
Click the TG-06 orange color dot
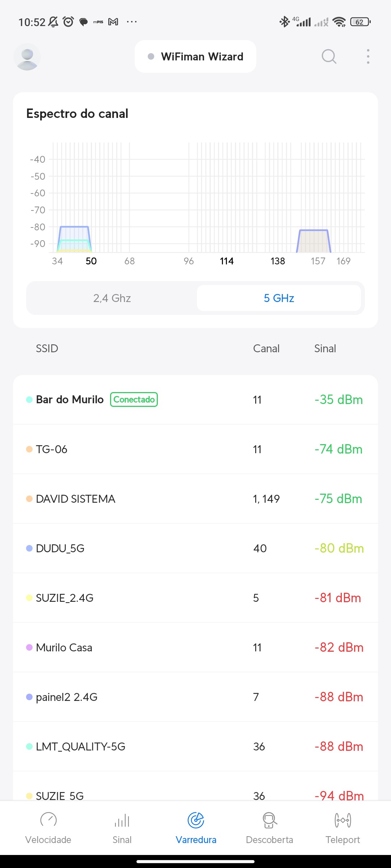[29, 449]
